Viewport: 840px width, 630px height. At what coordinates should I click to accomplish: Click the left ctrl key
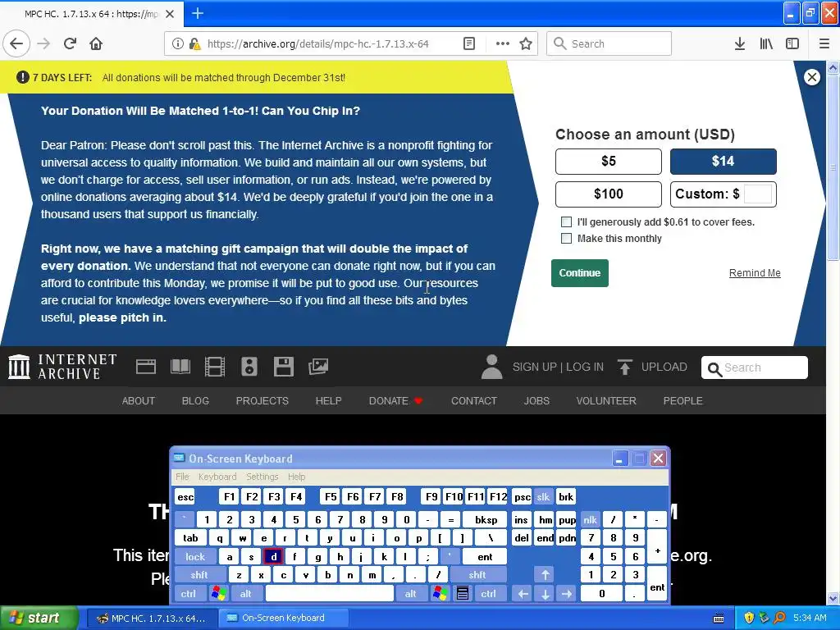189,594
